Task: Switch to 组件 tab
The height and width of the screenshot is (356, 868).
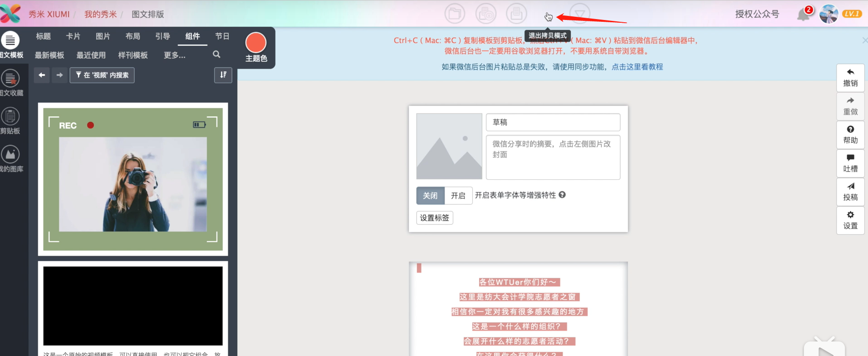Action: (192, 36)
